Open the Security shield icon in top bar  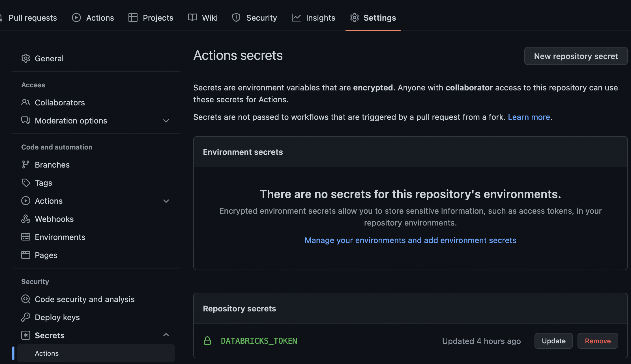[x=236, y=18]
